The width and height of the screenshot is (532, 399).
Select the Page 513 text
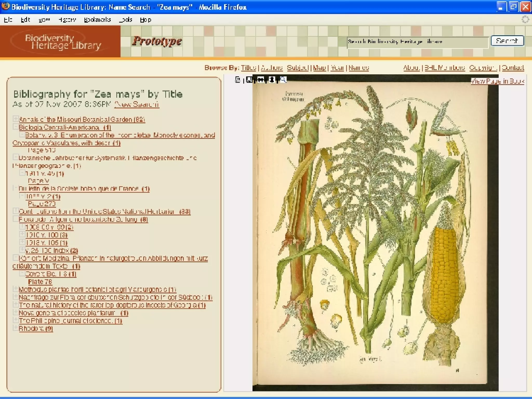point(42,150)
